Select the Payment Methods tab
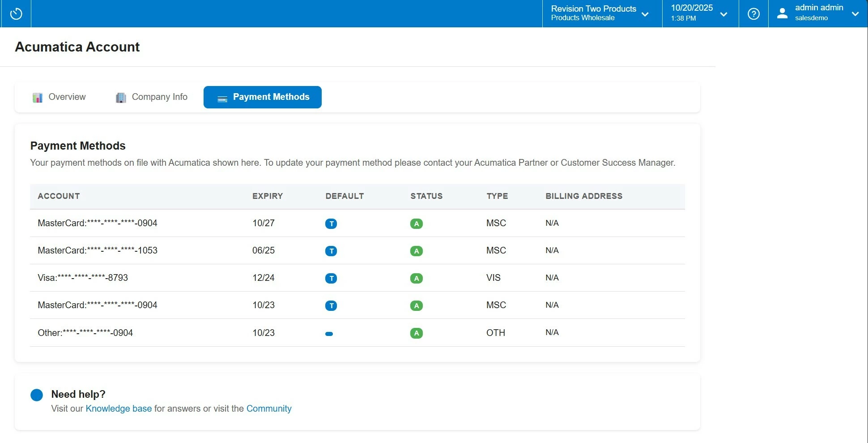 263,97
